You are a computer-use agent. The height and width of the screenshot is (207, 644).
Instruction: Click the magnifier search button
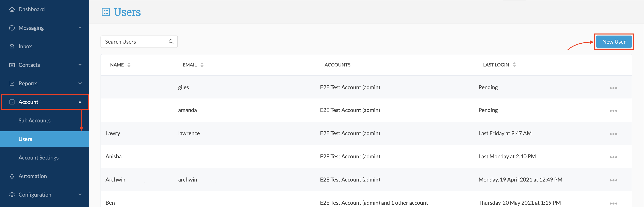pyautogui.click(x=171, y=42)
